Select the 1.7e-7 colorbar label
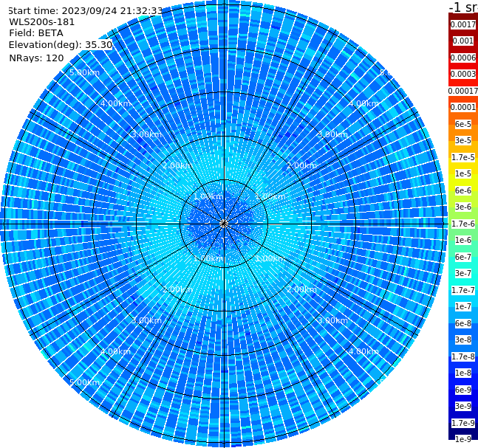 463,290
